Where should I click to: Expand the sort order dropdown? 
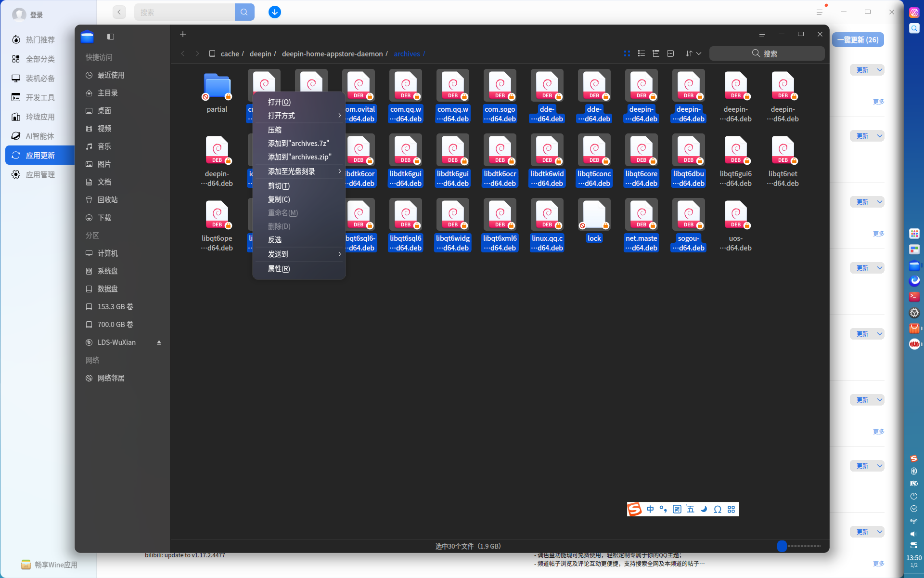[693, 53]
